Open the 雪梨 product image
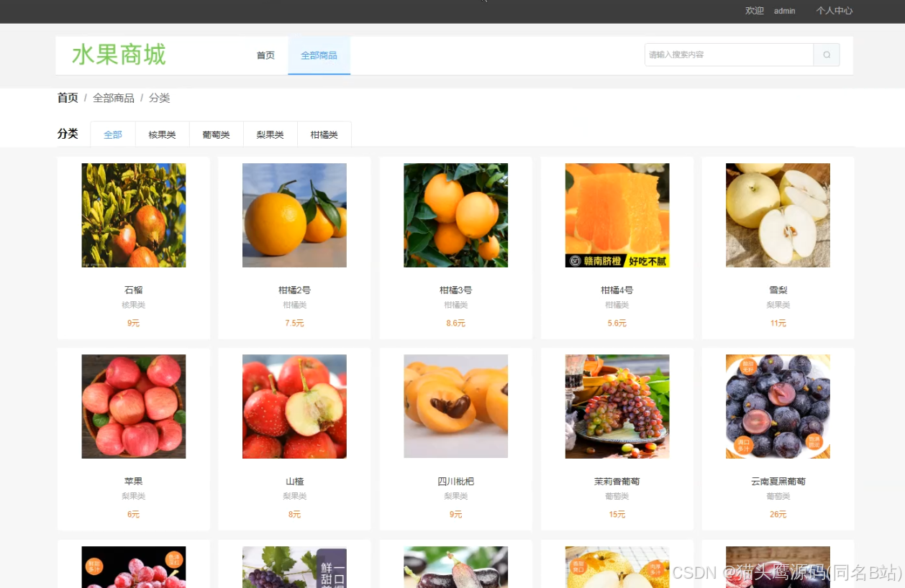Viewport: 905px width, 588px height. [x=778, y=215]
